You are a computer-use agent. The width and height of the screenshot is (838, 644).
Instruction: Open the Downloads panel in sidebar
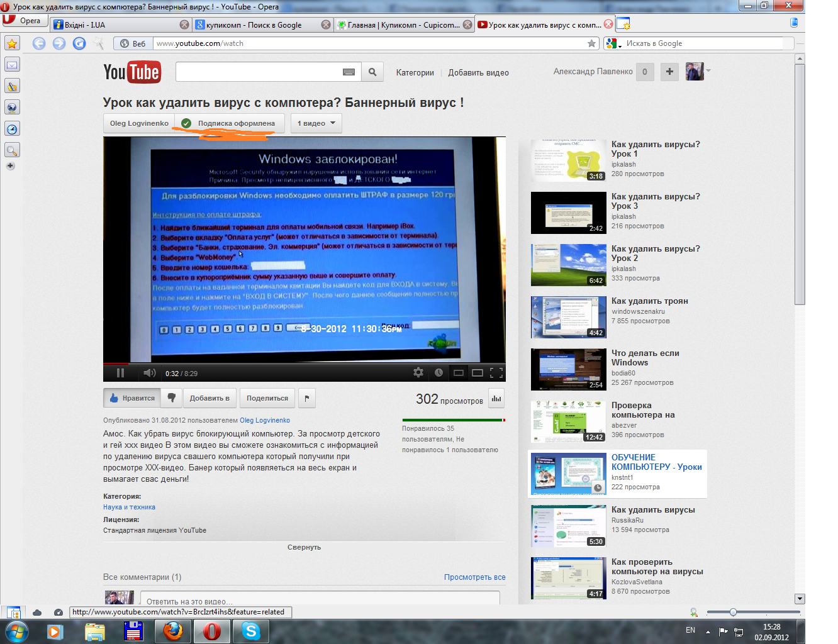coord(12,108)
